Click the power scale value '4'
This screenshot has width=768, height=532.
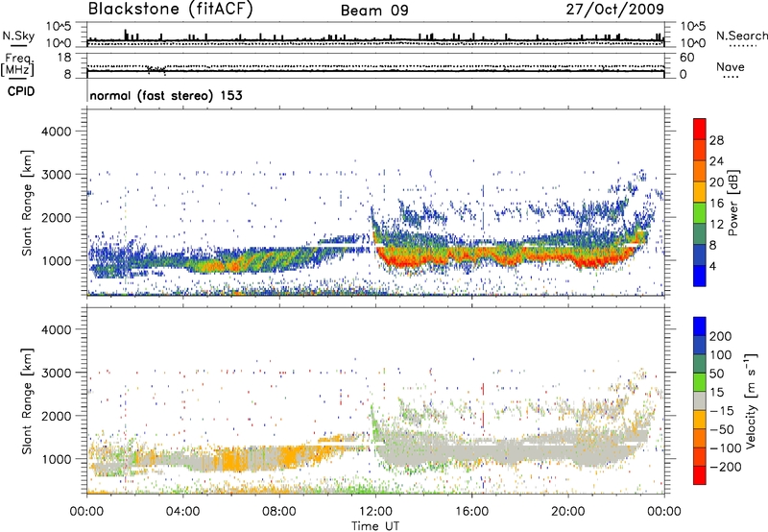[x=712, y=267]
